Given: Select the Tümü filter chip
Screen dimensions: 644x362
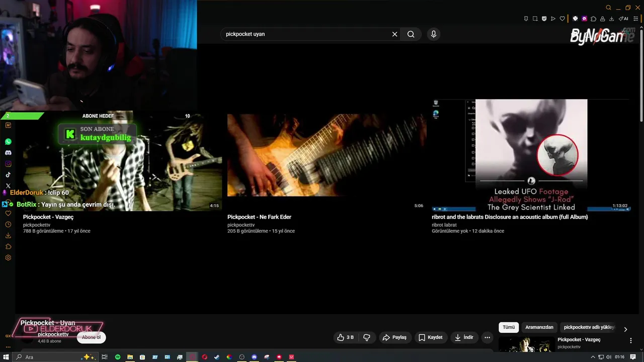Looking at the screenshot, I should click(509, 327).
